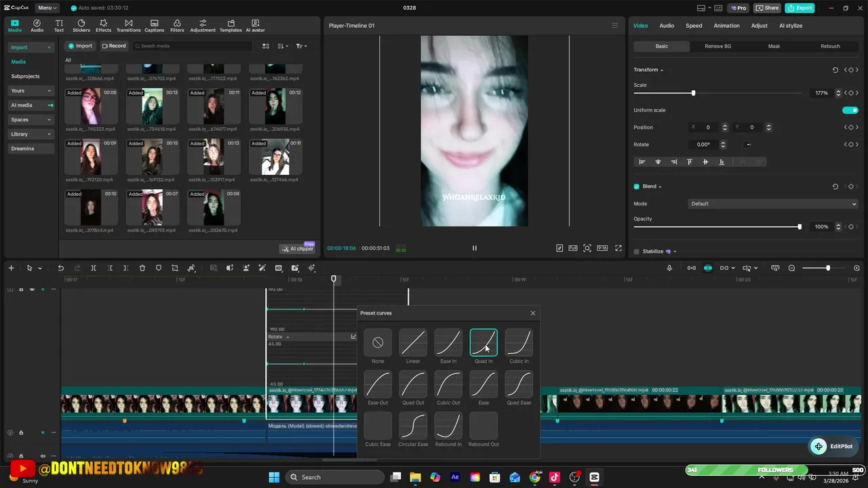Select the Ease In preset curve

click(448, 343)
